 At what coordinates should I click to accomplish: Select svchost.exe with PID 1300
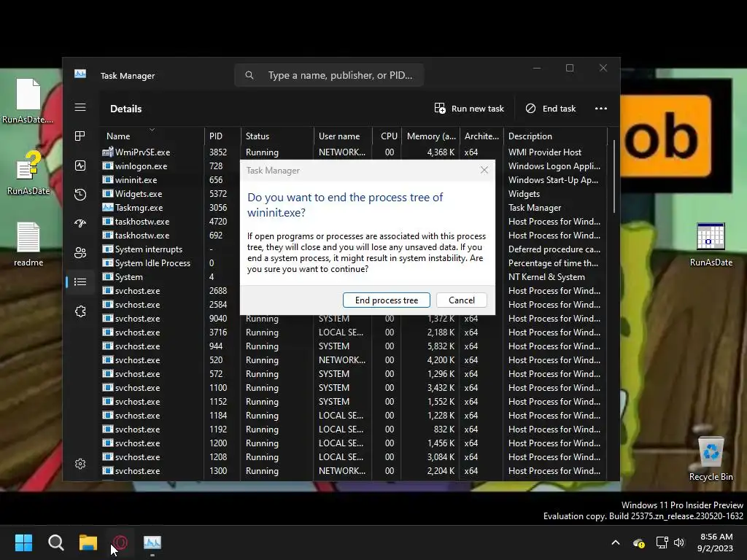coord(354,470)
